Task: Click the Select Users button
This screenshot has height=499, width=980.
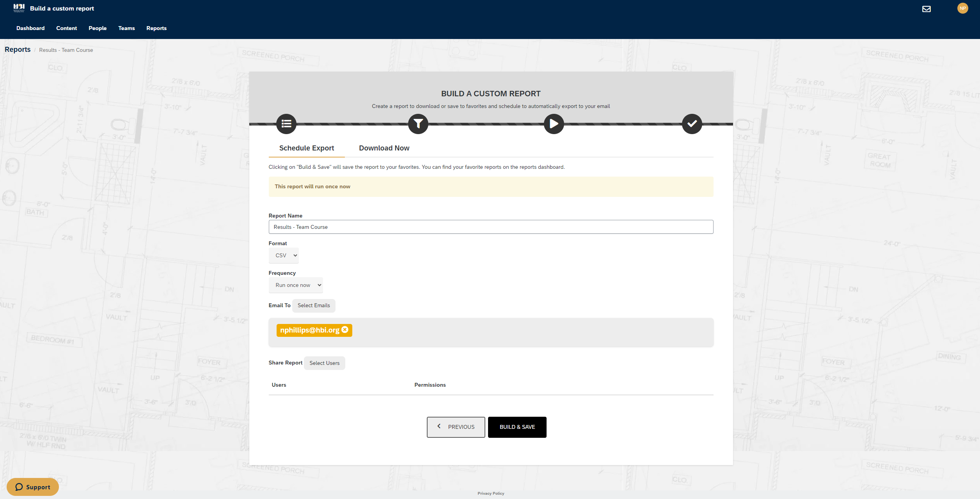Action: 324,363
